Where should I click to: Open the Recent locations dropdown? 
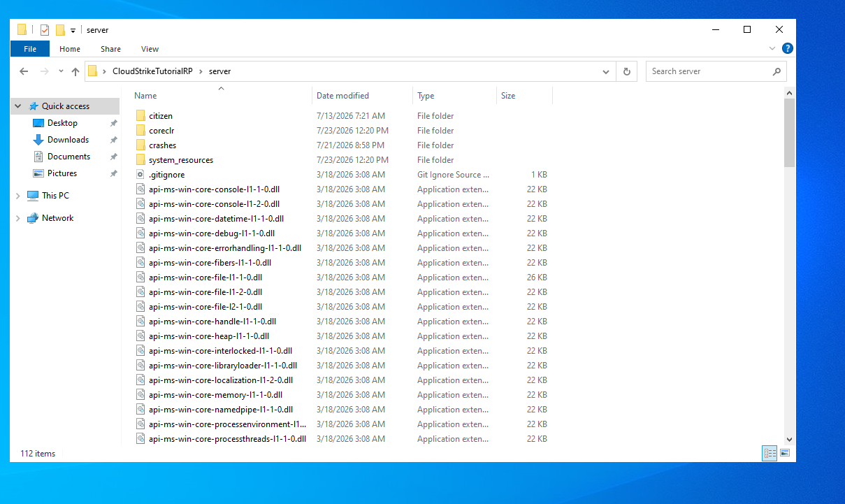[61, 71]
